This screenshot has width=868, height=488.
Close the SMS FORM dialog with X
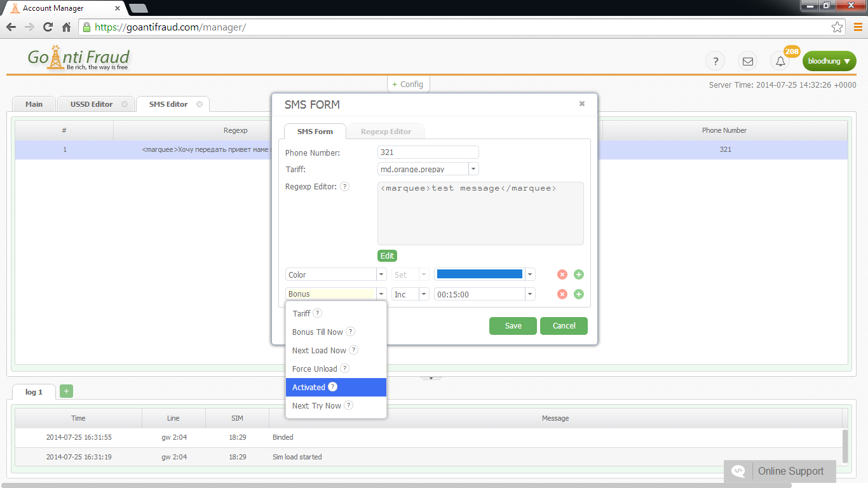pos(581,104)
